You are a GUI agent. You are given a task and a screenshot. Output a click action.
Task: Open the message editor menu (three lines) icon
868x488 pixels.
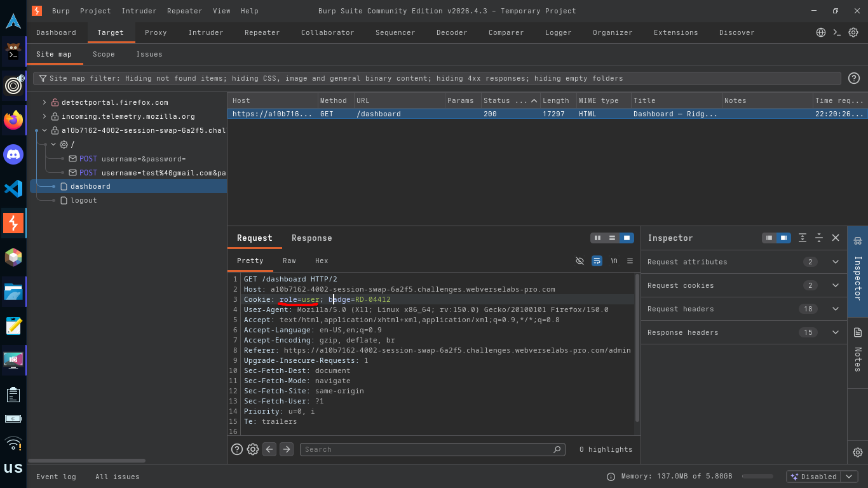coord(630,261)
